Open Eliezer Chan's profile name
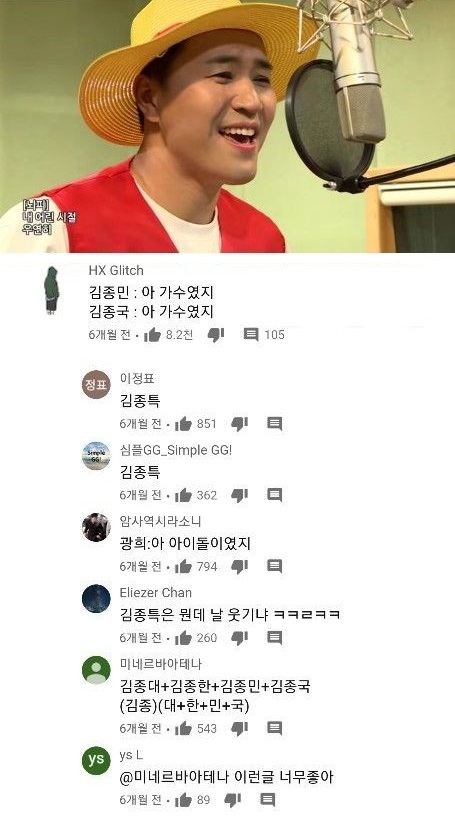 click(x=156, y=592)
